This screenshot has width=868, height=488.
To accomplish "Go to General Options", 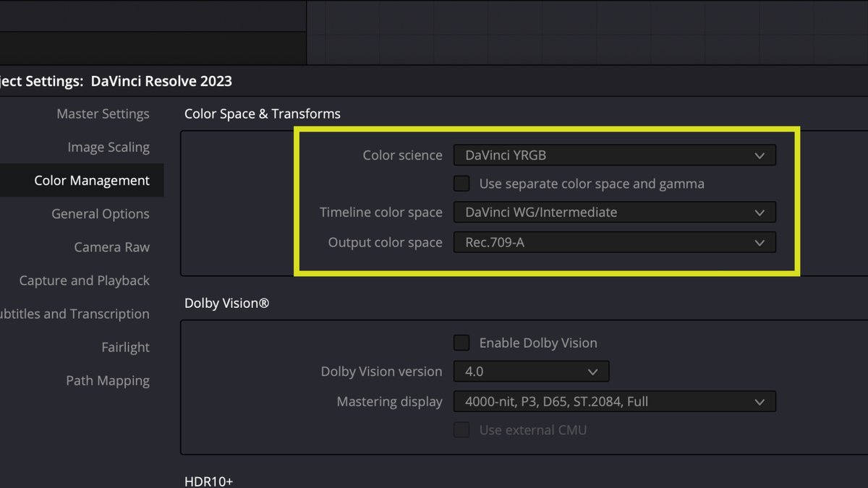I will 101,214.
